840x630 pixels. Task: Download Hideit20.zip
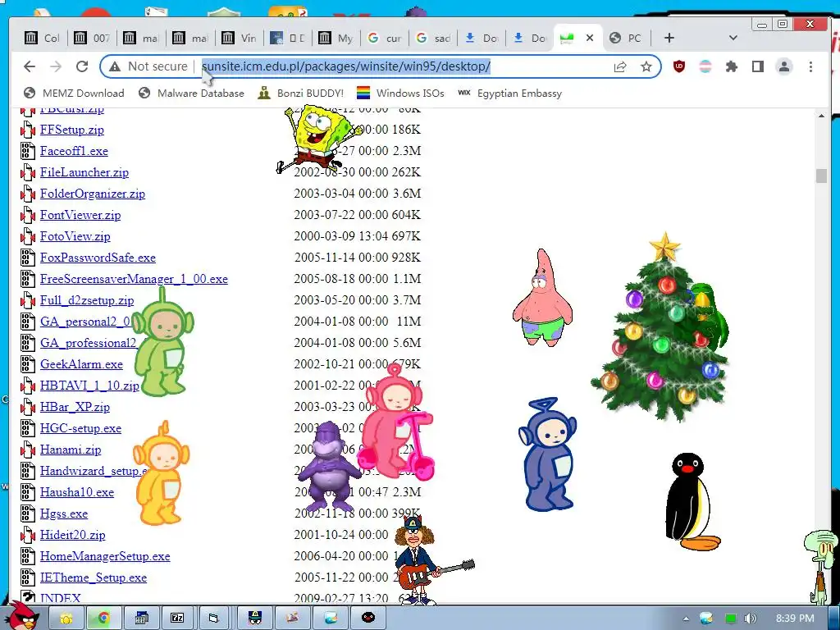(73, 535)
